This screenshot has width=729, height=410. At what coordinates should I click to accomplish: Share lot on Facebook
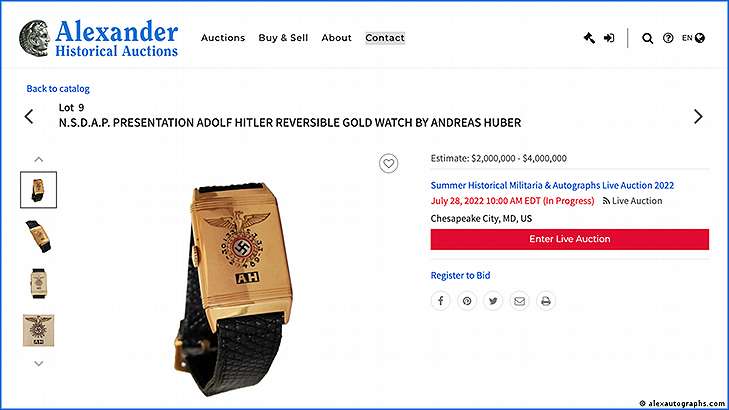pos(440,301)
